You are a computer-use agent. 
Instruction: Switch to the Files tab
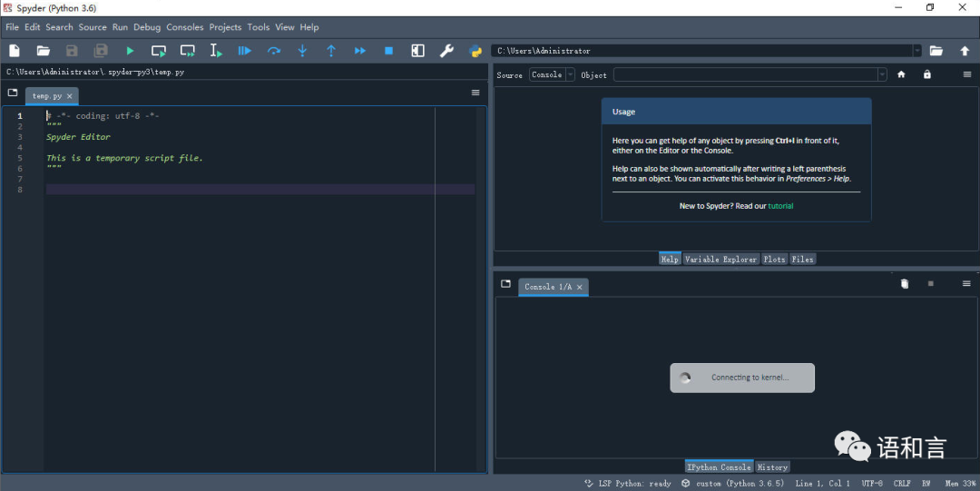802,259
